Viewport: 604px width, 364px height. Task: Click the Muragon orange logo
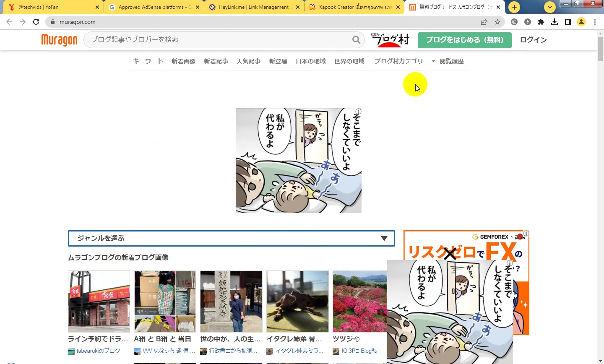[x=59, y=40]
